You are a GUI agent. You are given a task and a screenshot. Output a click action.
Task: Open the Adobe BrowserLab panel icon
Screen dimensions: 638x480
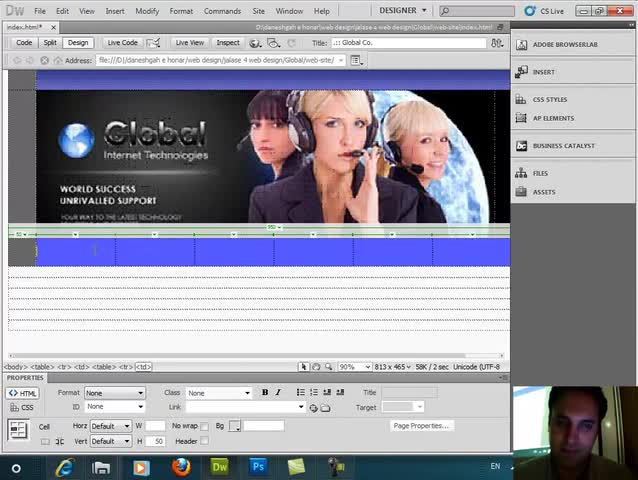tap(521, 45)
